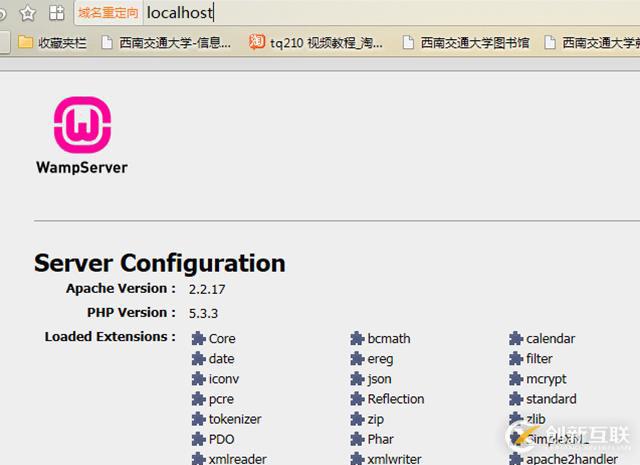Click the puzzle icon next to bcmath
The height and width of the screenshot is (465, 640).
357,338
